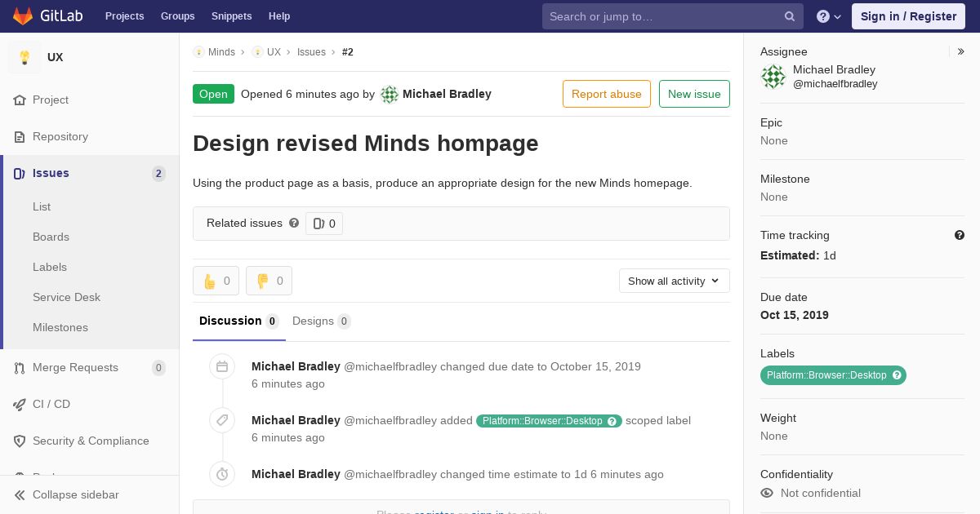Open Labels under Issues

pyautogui.click(x=50, y=267)
